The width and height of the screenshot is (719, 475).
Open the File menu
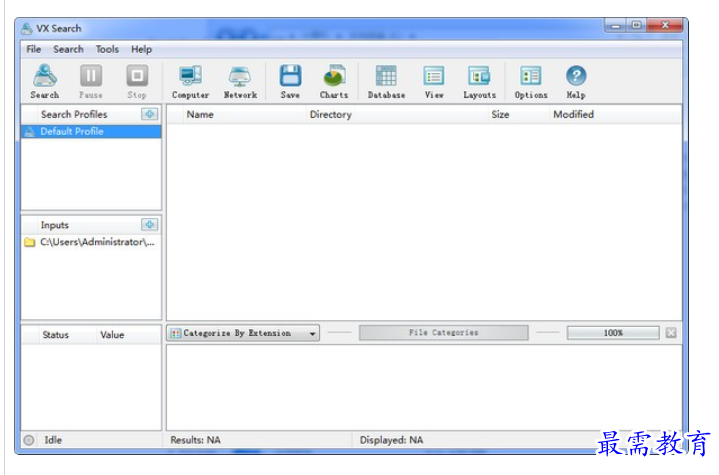33,49
